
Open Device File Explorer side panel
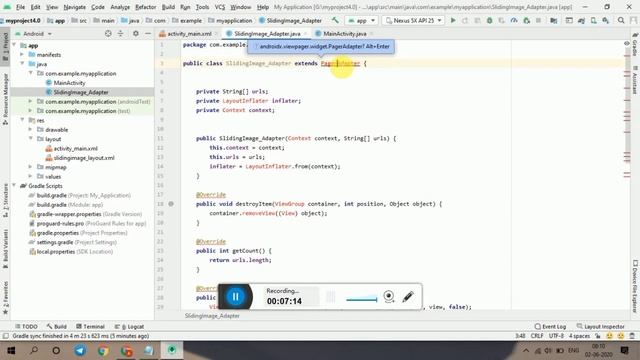coord(635,287)
